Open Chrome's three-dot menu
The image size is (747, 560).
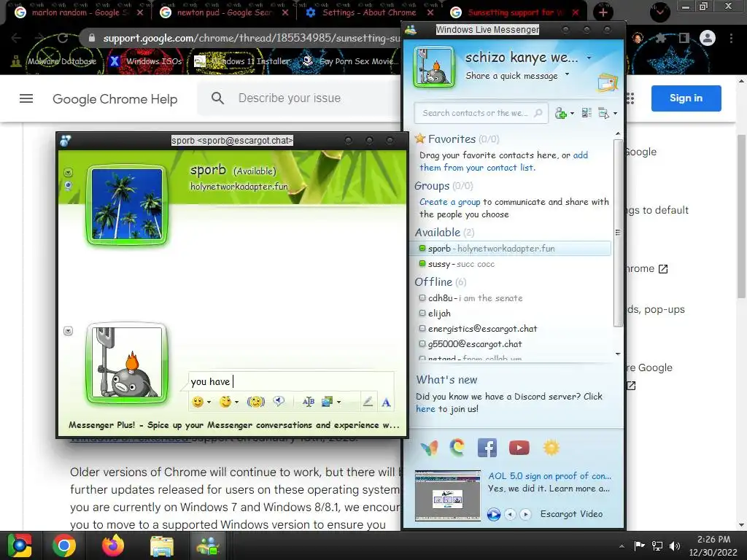[731, 38]
